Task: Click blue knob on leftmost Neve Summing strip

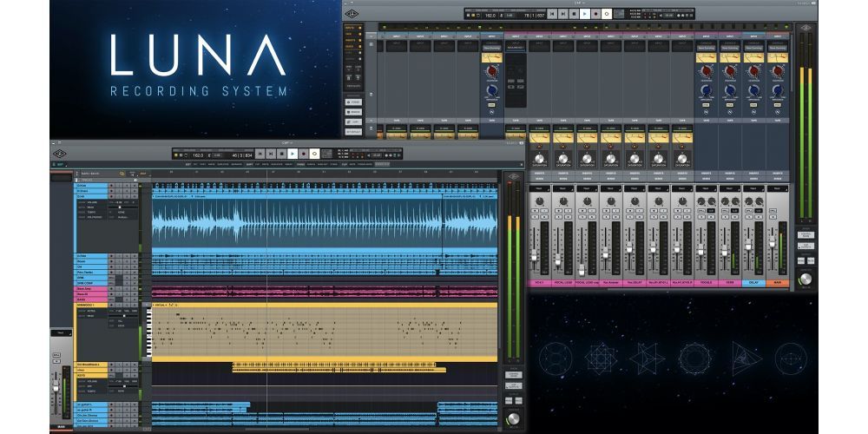Action: coord(491,90)
